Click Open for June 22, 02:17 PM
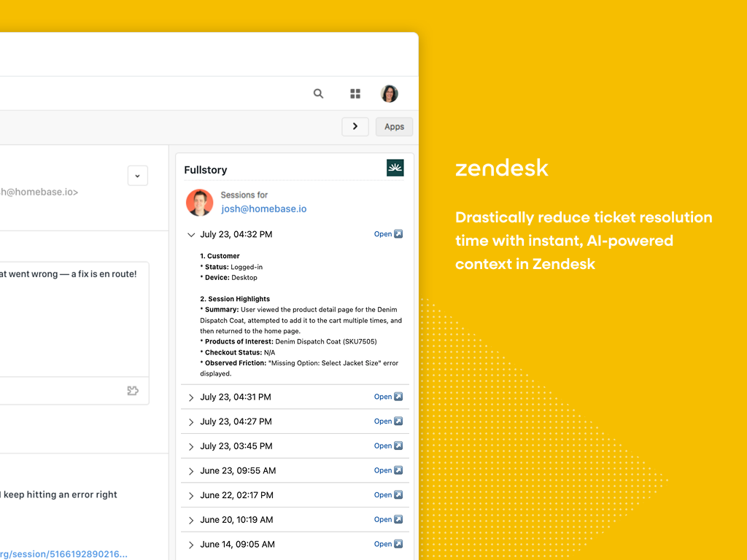The image size is (747, 560). [x=383, y=495]
